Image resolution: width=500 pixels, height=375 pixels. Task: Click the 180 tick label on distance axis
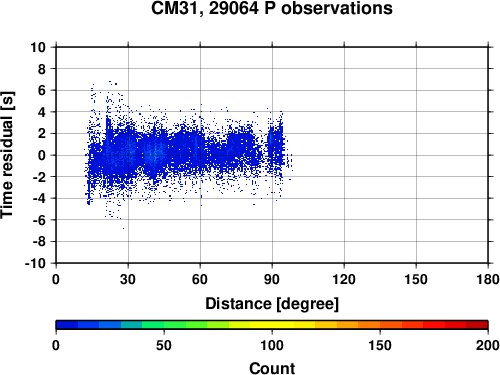[x=488, y=279]
